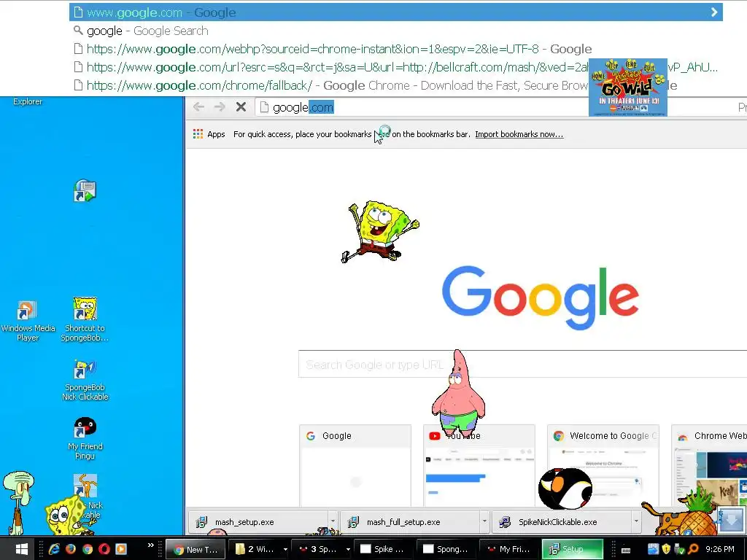Viewport: 747px width, 560px height.
Task: Launch Internet Explorer from quick launch
Action: [x=54, y=549]
